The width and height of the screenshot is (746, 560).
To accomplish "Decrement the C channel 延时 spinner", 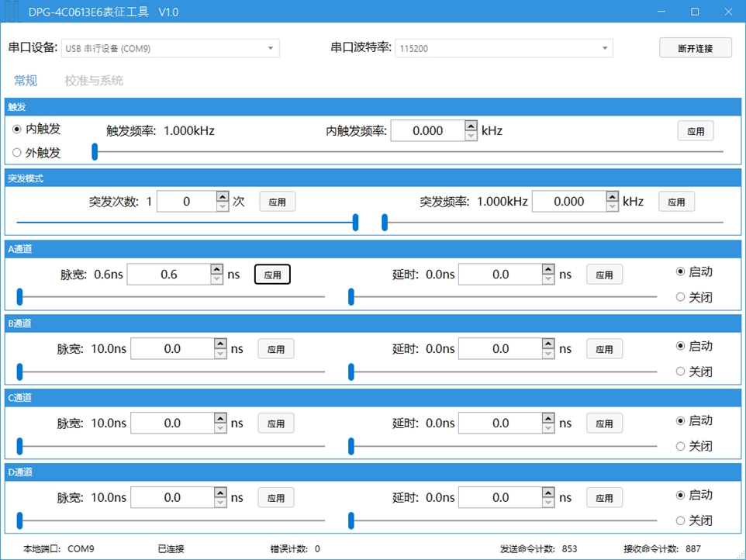I will coord(547,427).
